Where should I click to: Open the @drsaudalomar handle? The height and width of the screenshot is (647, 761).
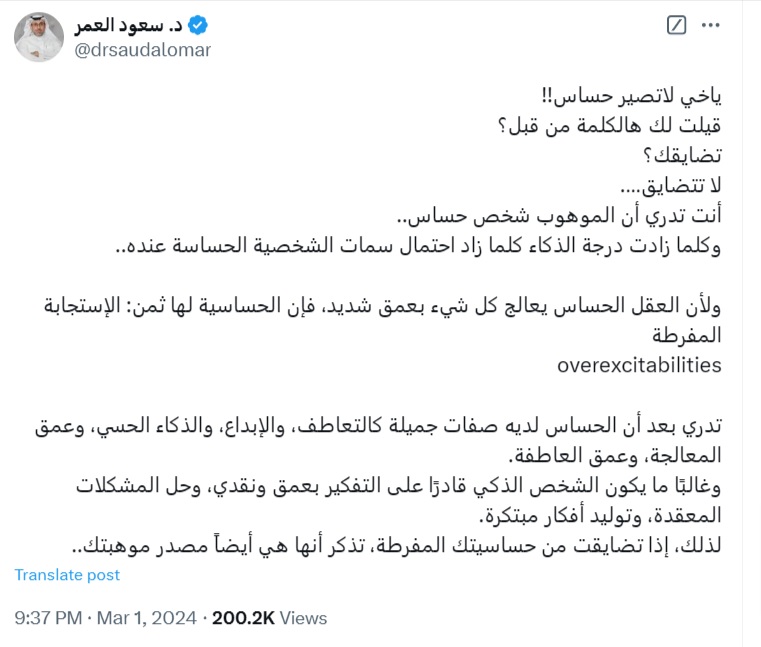[x=143, y=50]
